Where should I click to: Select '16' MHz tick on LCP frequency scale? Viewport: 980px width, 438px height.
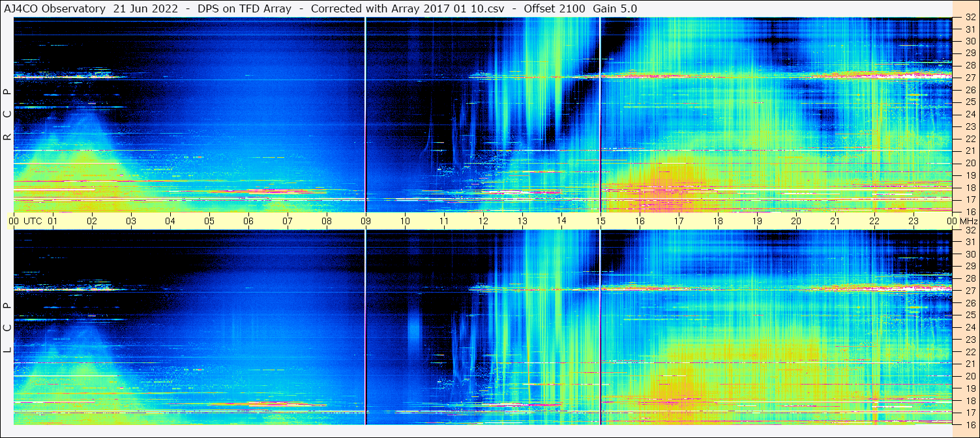pyautogui.click(x=970, y=424)
